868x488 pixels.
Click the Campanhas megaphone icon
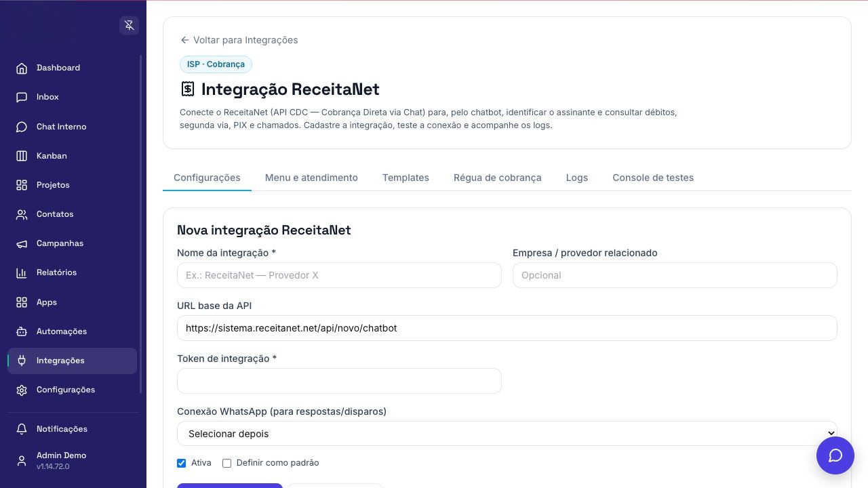[x=22, y=243]
